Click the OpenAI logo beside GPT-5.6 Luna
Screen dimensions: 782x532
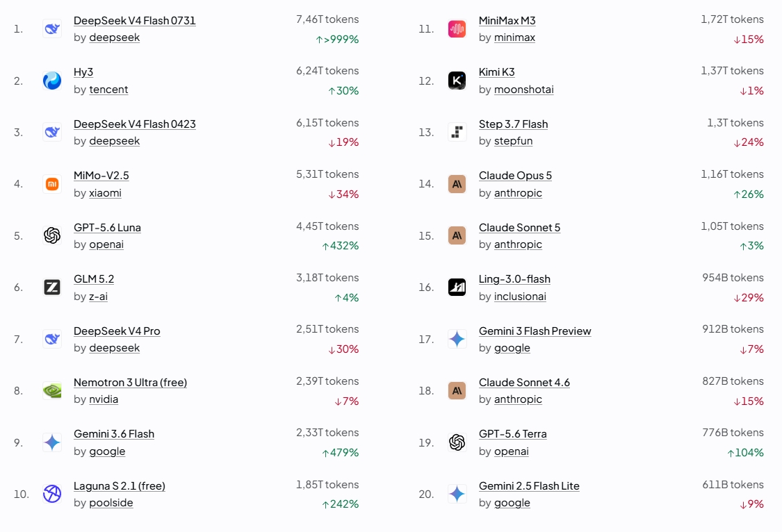[x=52, y=235]
